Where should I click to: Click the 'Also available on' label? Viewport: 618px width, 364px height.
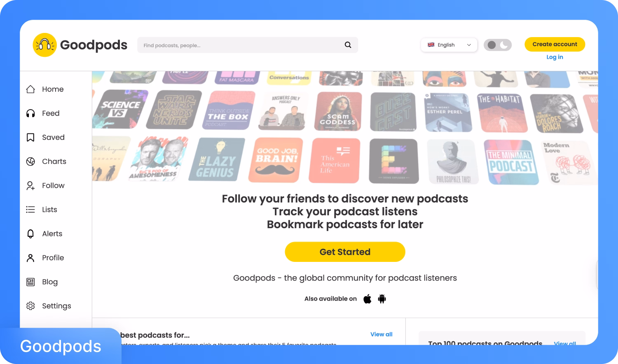(330, 299)
